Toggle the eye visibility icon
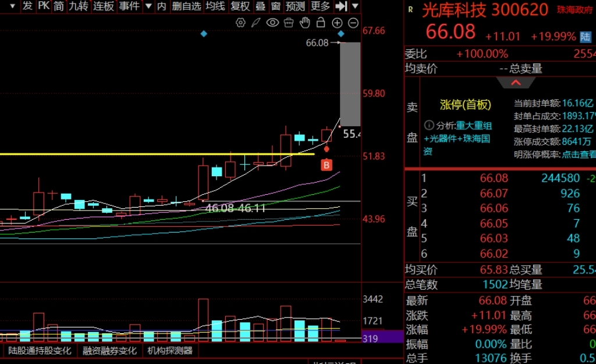Image resolution: width=596 pixels, height=364 pixels. tap(272, 23)
